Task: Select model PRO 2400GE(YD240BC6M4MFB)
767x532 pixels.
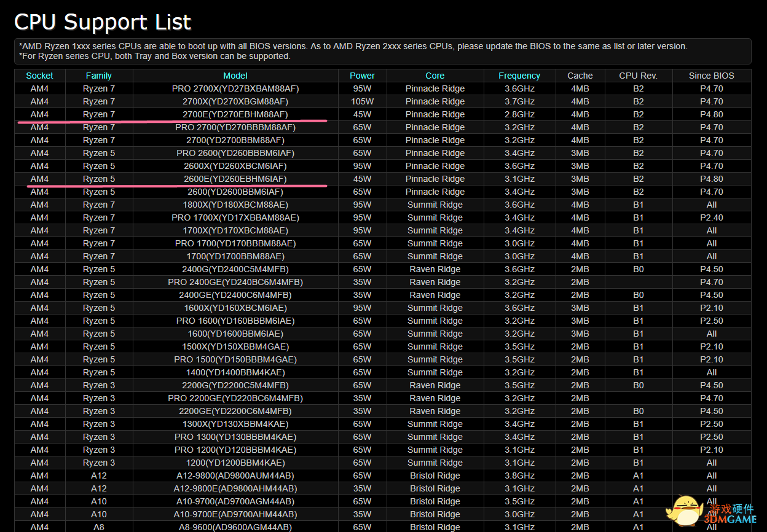Action: [x=235, y=282]
